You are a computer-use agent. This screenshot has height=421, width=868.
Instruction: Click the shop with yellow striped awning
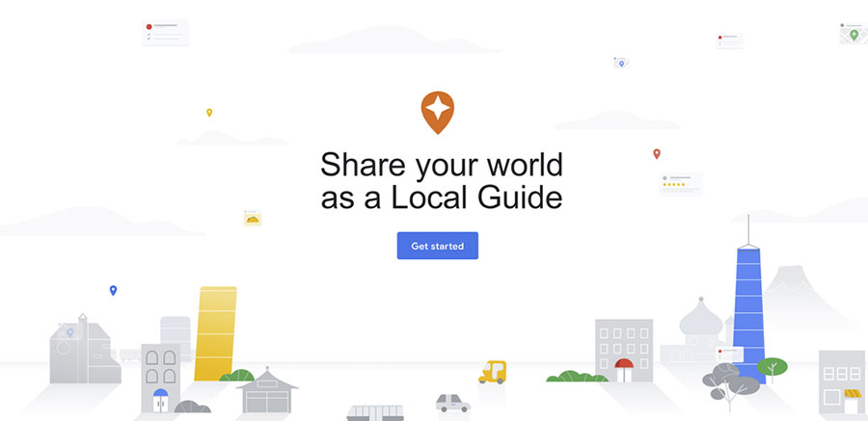tap(841, 382)
